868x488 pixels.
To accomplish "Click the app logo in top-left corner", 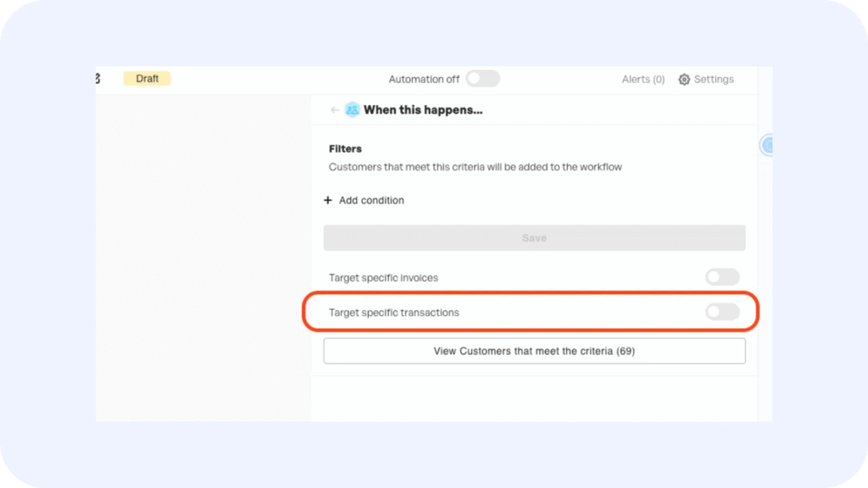I will [x=97, y=79].
